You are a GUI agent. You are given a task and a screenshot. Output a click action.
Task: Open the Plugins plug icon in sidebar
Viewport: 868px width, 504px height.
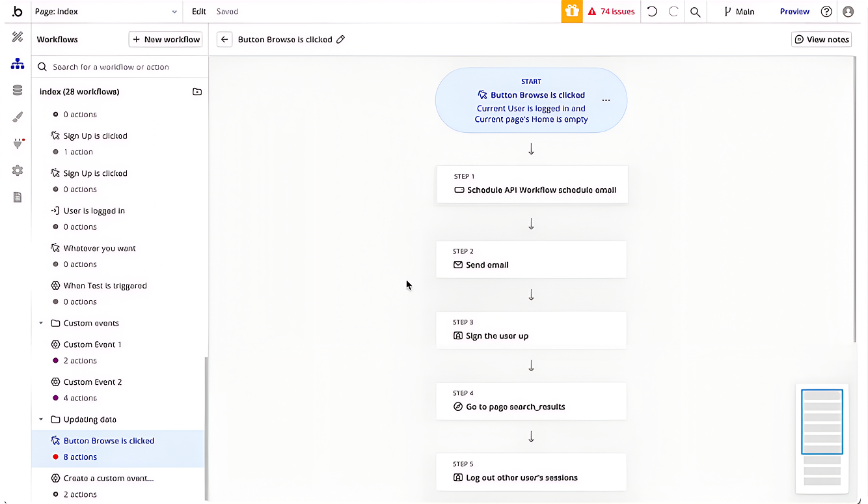(18, 143)
